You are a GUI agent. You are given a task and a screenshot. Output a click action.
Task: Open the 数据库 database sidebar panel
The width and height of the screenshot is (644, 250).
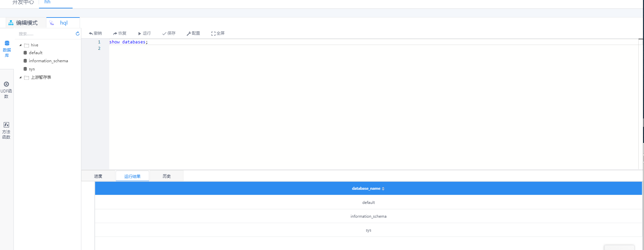point(7,49)
